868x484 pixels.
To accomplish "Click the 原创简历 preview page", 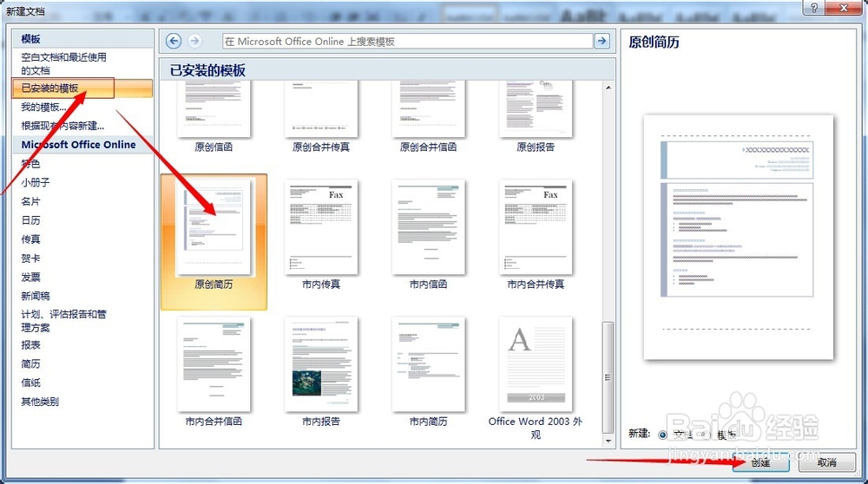I will click(738, 237).
